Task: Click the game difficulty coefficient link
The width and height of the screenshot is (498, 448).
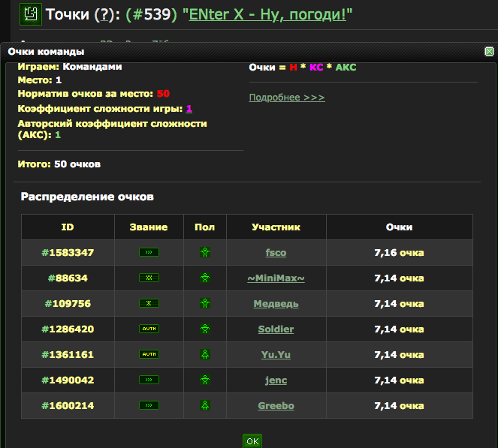Action: [x=189, y=109]
